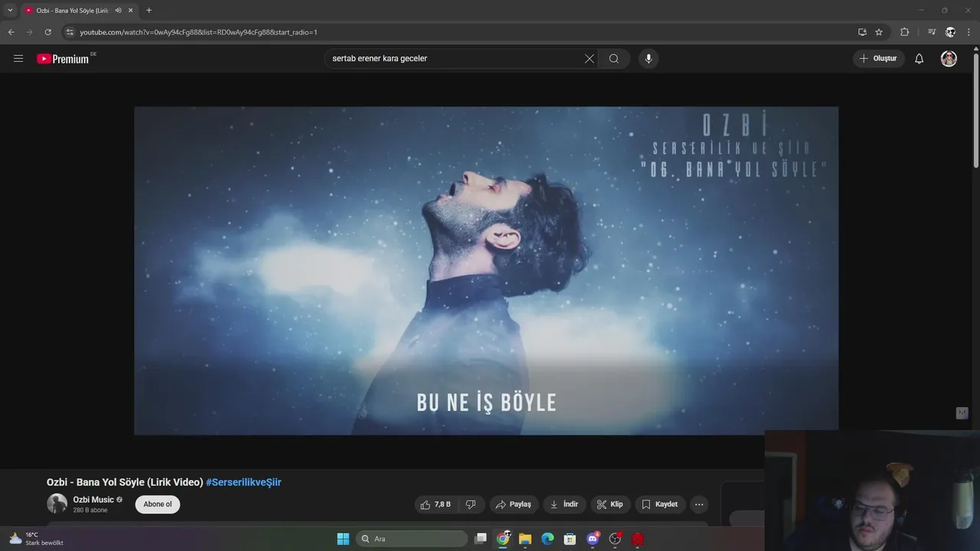This screenshot has height=551, width=980.
Task: Open the YouTube hamburger guide menu
Action: [x=18, y=58]
